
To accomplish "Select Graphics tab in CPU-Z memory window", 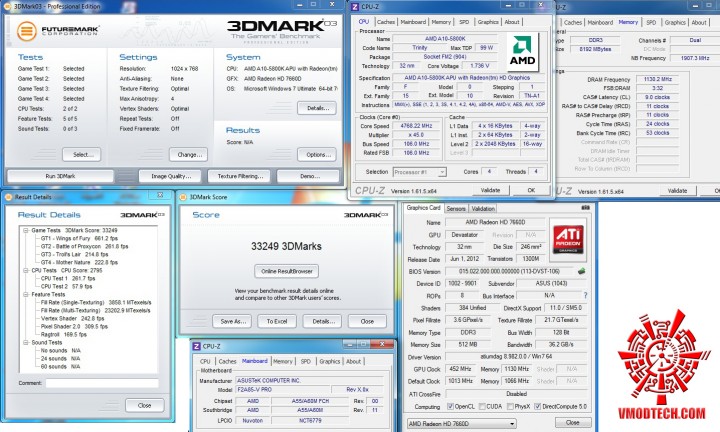I will tap(675, 22).
